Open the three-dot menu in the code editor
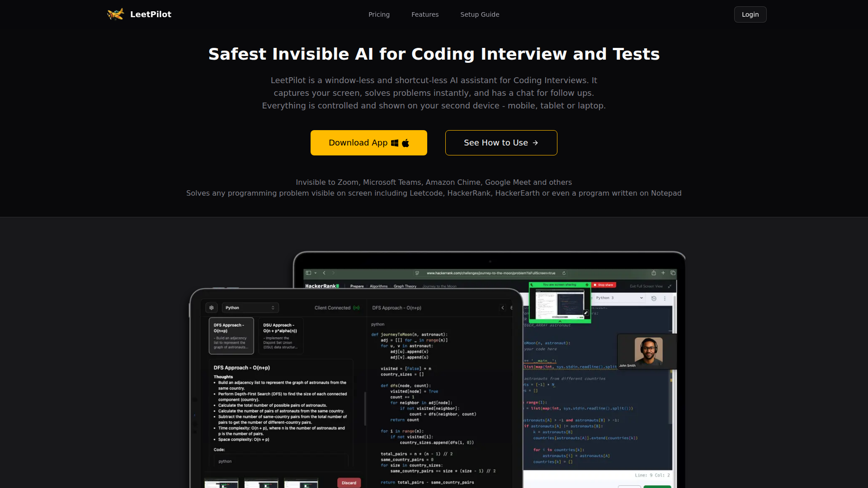This screenshot has height=488, width=868. 665,298
